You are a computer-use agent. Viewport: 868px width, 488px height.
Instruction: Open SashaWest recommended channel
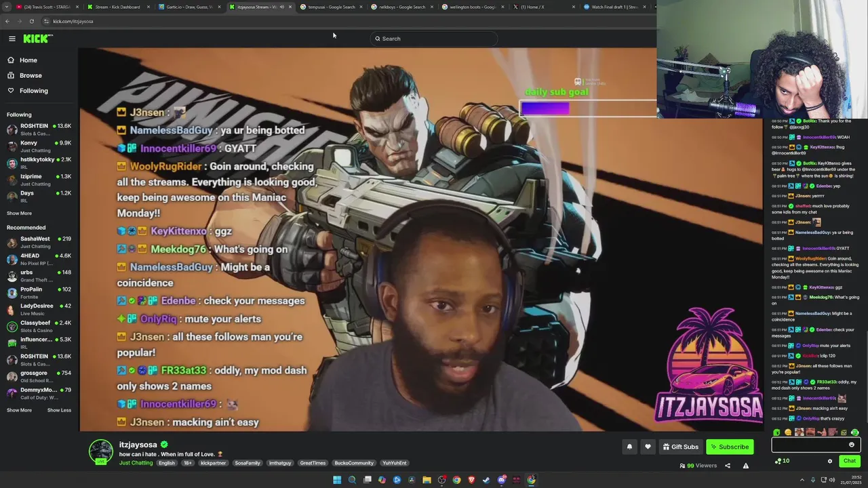[x=39, y=242]
